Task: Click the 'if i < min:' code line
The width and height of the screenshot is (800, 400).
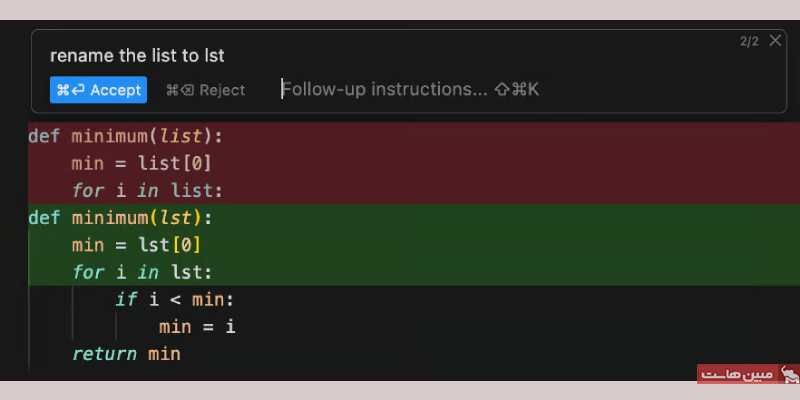Action: pos(174,299)
